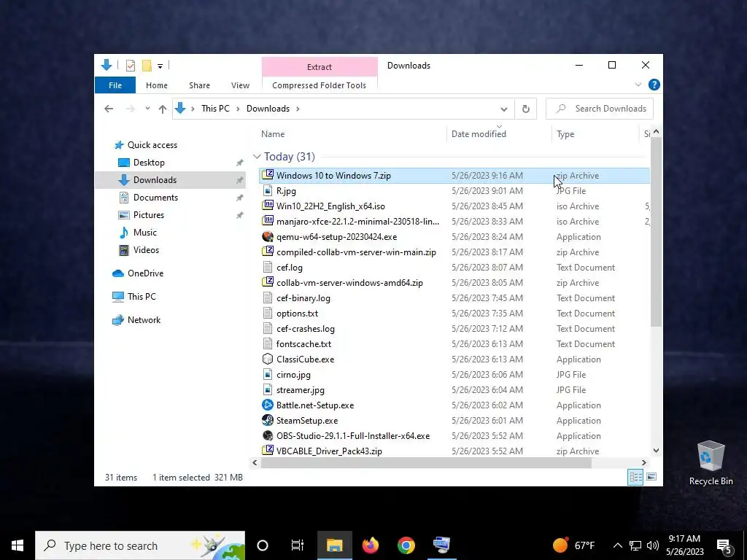Select the R.jpg file
Viewport: 747px width, 560px height.
coord(286,191)
